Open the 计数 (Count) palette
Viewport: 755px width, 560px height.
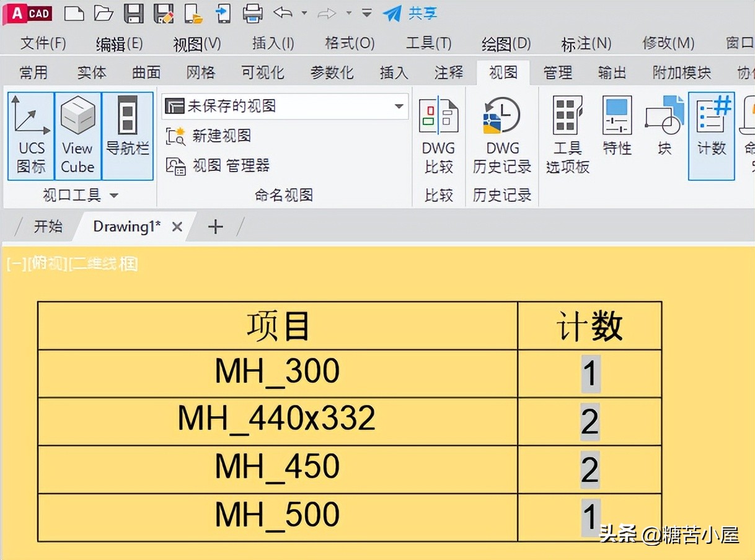pos(710,130)
